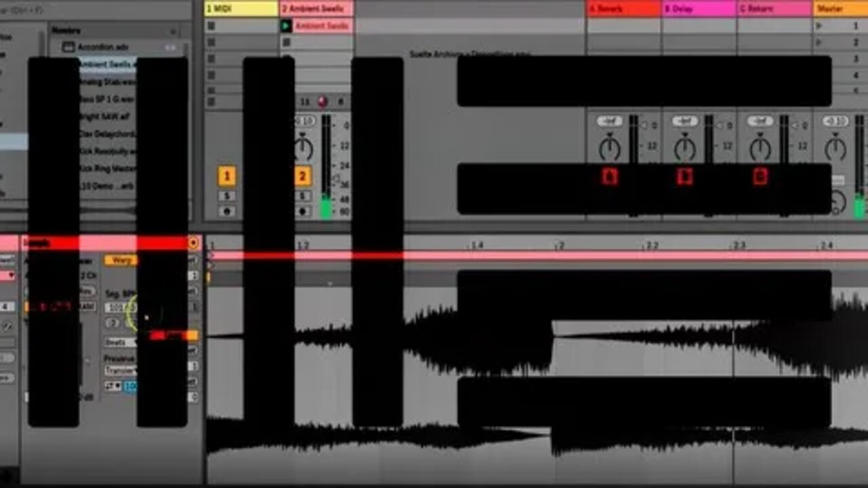Viewport: 868px width, 488px height.
Task: Click the Warp button in Sample panel
Action: 120,260
